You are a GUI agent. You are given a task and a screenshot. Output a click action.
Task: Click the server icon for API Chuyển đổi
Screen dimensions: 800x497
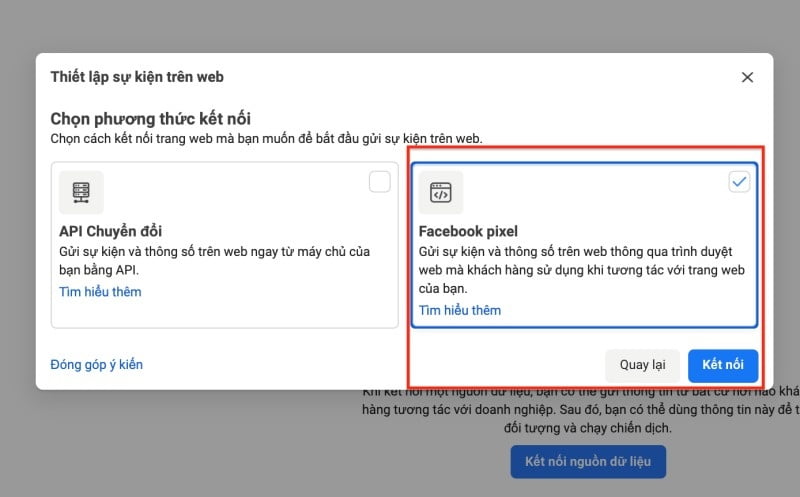click(81, 192)
